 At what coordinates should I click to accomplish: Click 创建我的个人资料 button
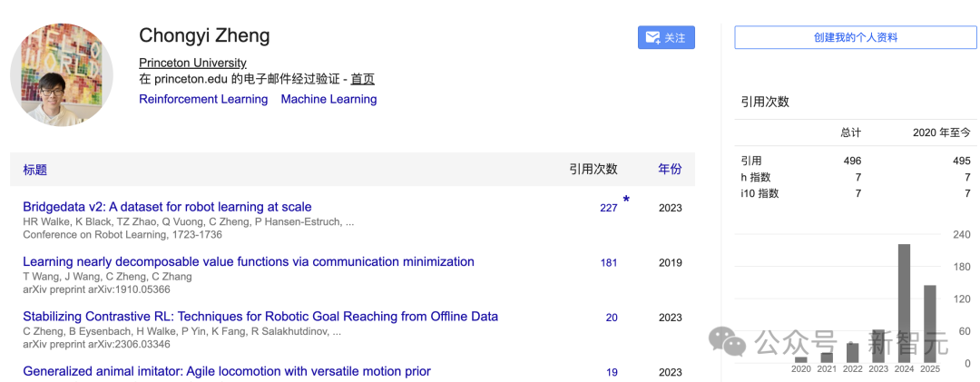point(856,37)
